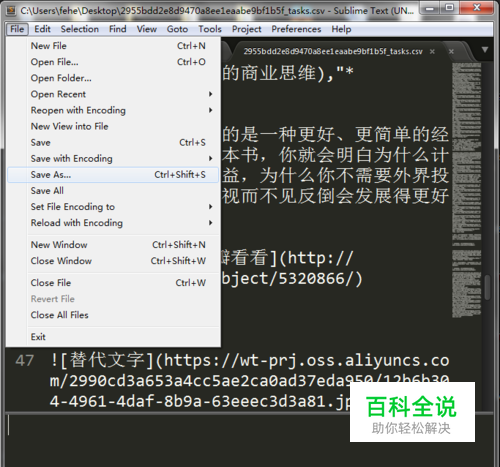
Task: Click the minimap code overview
Action: (x=467, y=190)
